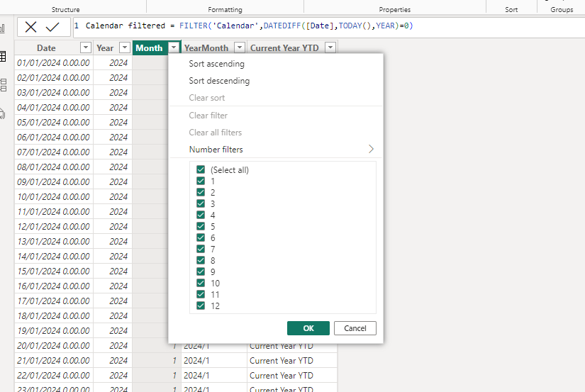This screenshot has width=585, height=392.
Task: Uncheck month 1 checkbox
Action: point(201,181)
